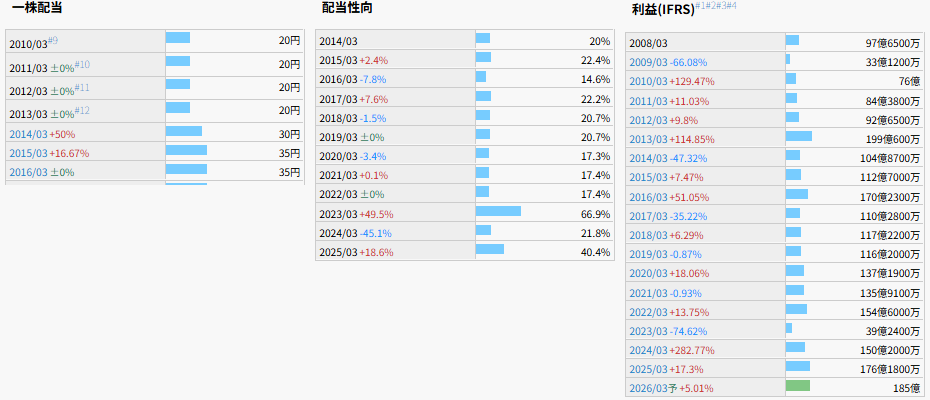Select the 一株配当 section heading
This screenshot has width=930, height=400.
tap(39, 8)
